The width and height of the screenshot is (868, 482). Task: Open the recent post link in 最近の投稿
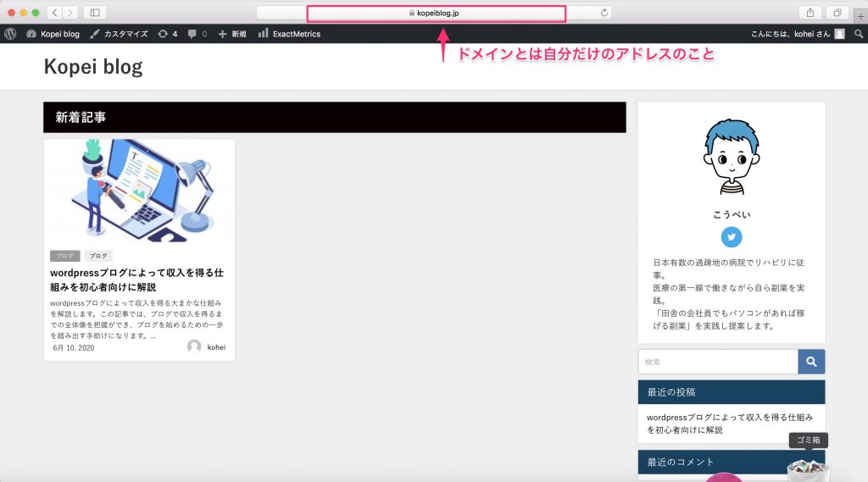pos(729,424)
